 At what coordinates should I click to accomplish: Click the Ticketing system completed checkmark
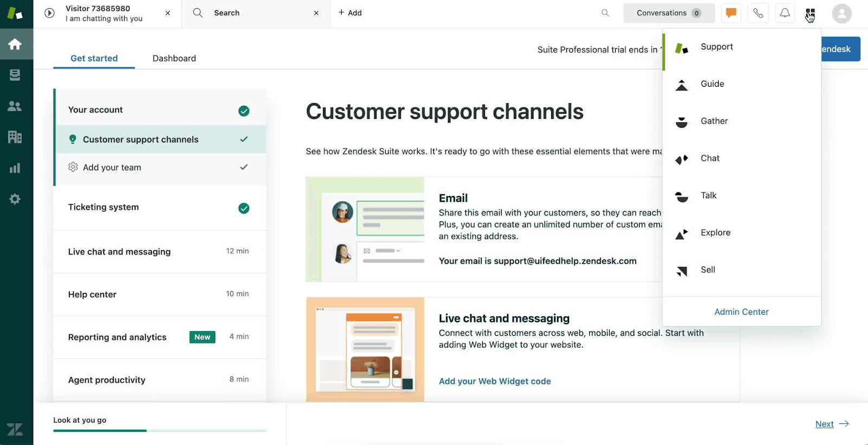[244, 208]
